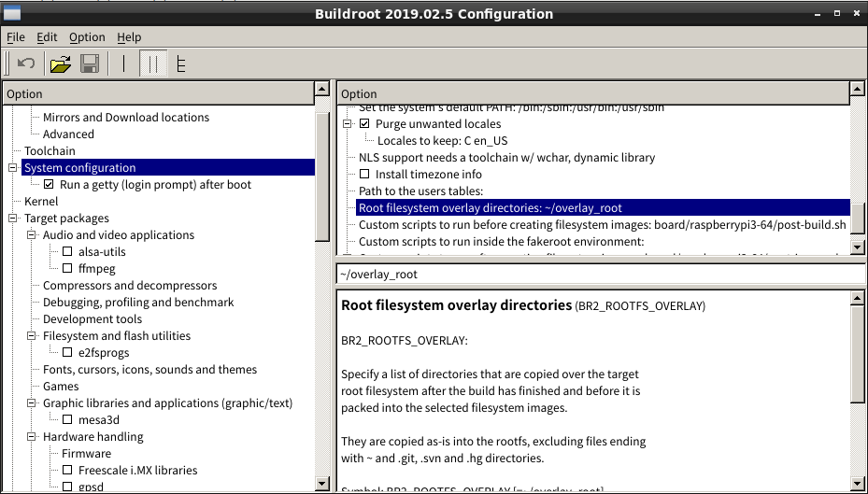Collapse the Target packages tree node
The image size is (868, 494).
pos(13,218)
